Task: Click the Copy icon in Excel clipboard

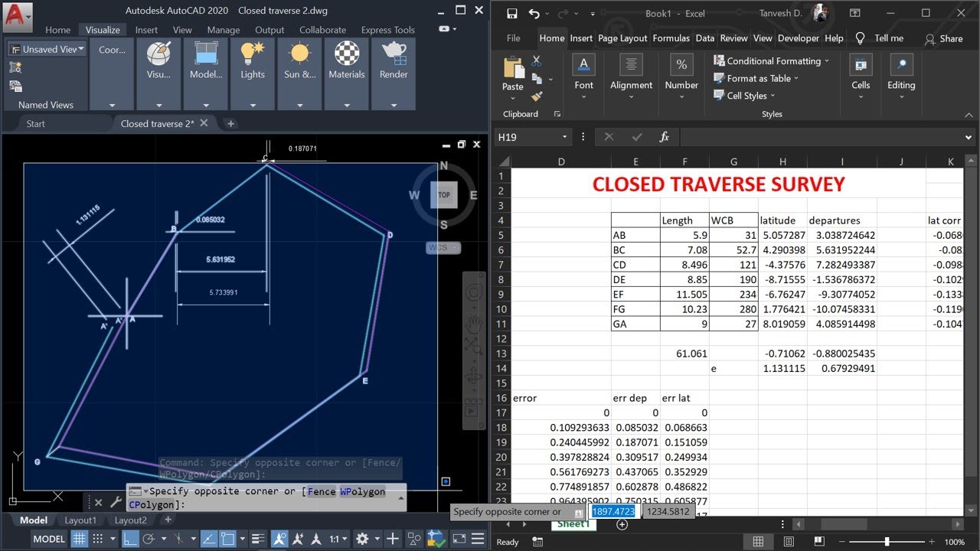Action: (536, 78)
